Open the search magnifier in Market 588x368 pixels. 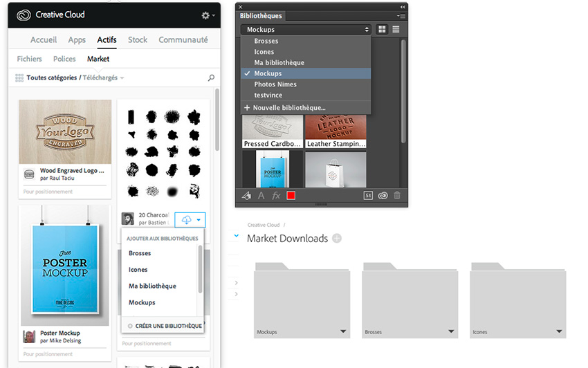[x=211, y=77]
